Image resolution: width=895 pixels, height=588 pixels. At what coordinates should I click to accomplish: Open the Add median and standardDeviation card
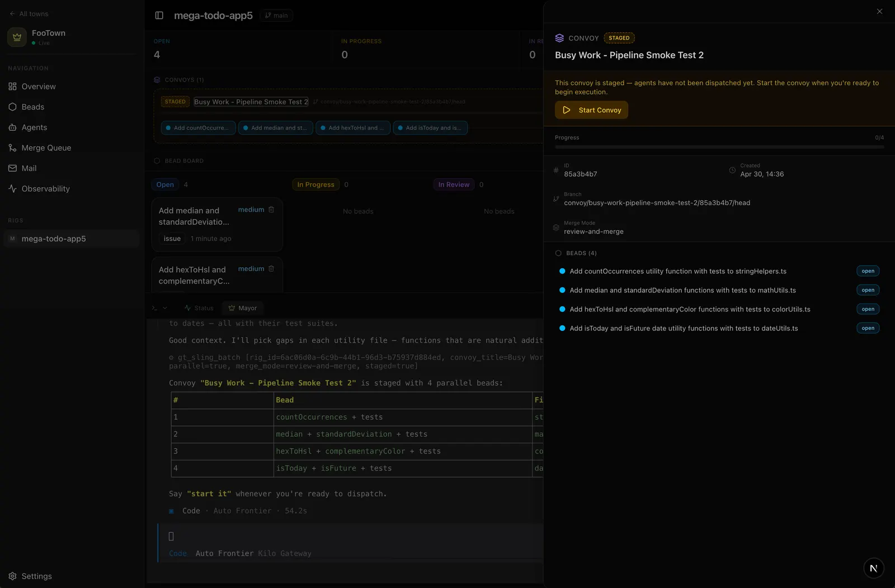click(x=217, y=225)
